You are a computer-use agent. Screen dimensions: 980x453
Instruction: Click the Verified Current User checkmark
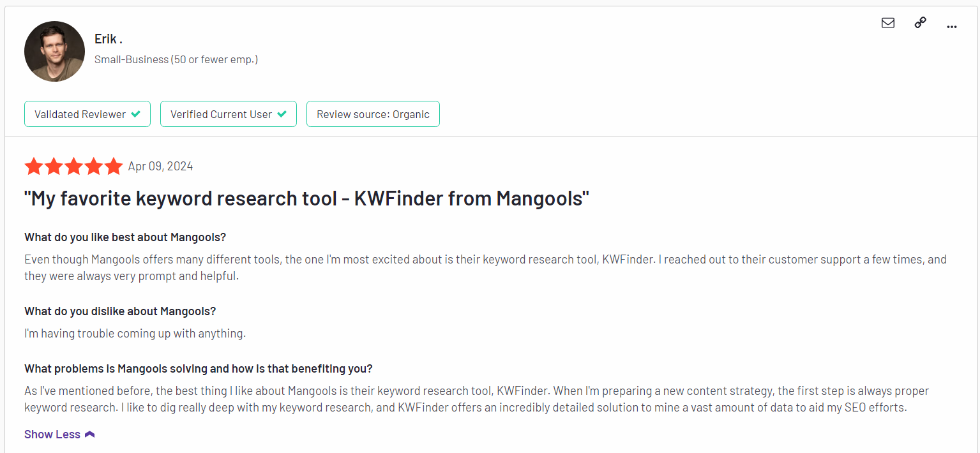coord(282,114)
